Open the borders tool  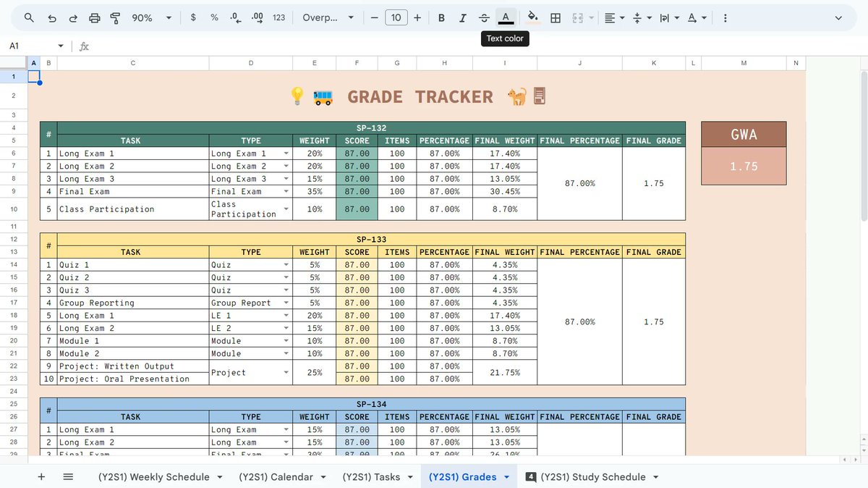coord(556,18)
